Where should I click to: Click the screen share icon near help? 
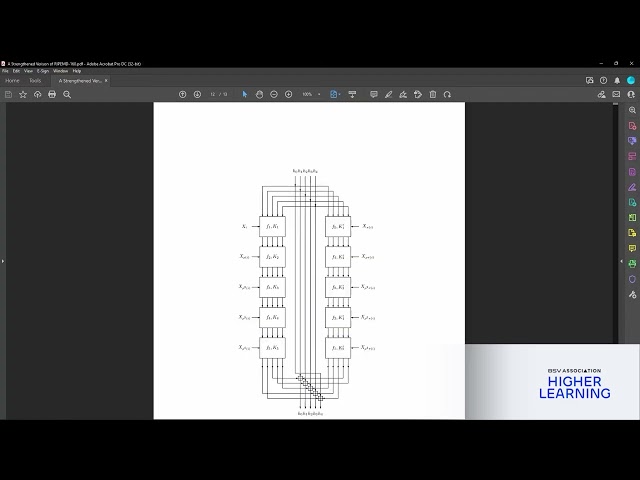(589, 80)
